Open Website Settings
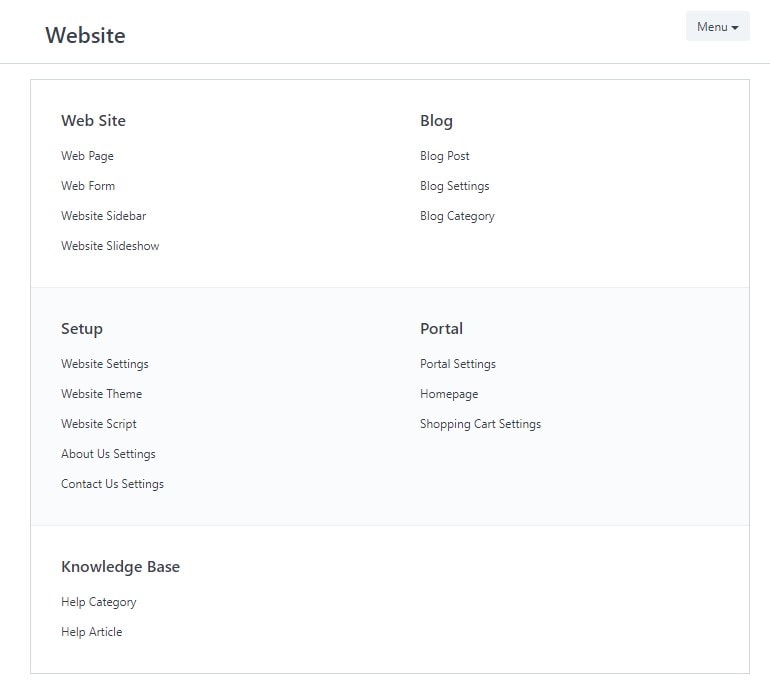This screenshot has width=770, height=685. point(105,364)
